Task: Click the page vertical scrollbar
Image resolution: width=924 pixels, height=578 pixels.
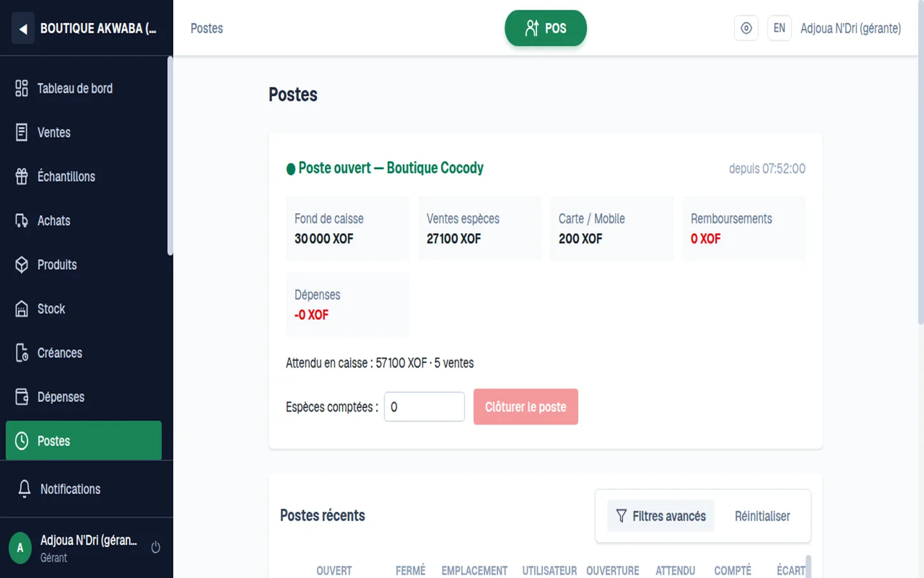Action: click(921, 162)
